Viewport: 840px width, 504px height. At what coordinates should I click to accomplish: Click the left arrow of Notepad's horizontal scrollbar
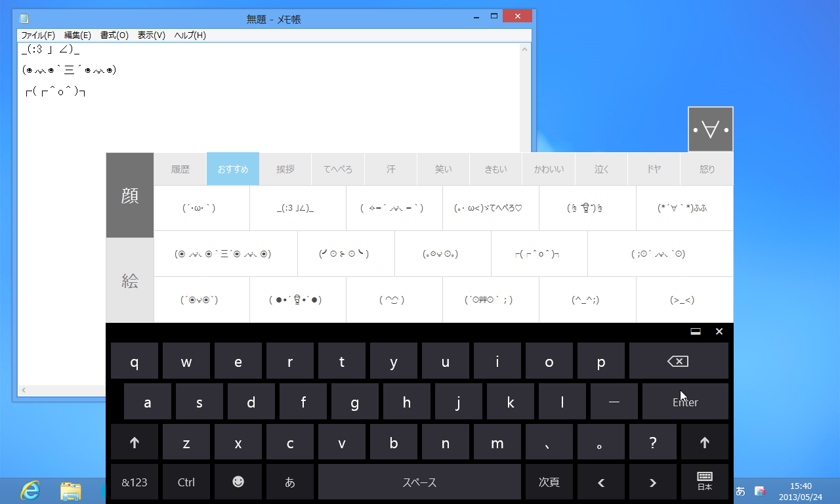23,390
